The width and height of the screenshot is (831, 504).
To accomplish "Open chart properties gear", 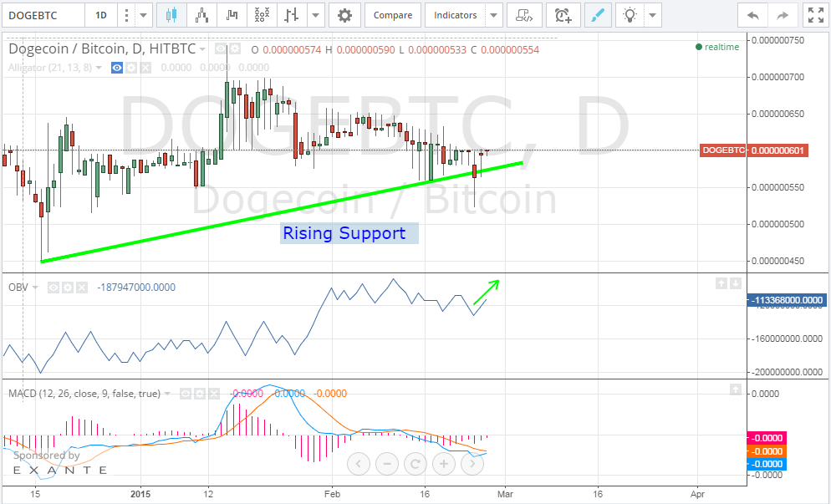I will (344, 15).
